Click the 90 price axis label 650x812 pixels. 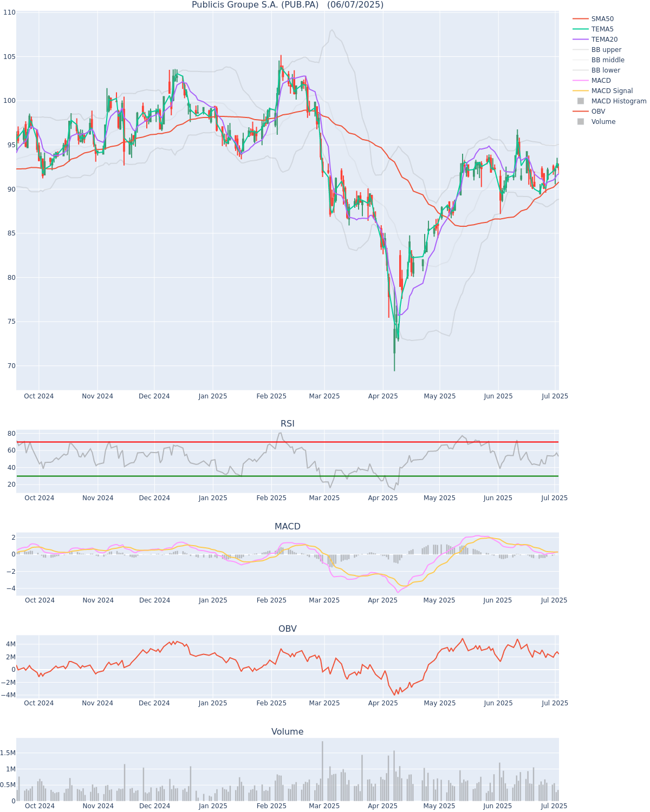pyautogui.click(x=11, y=189)
